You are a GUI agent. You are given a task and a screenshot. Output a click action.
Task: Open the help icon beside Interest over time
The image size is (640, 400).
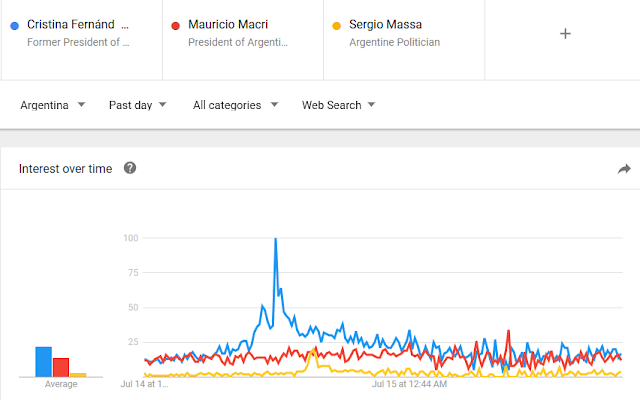pos(130,168)
